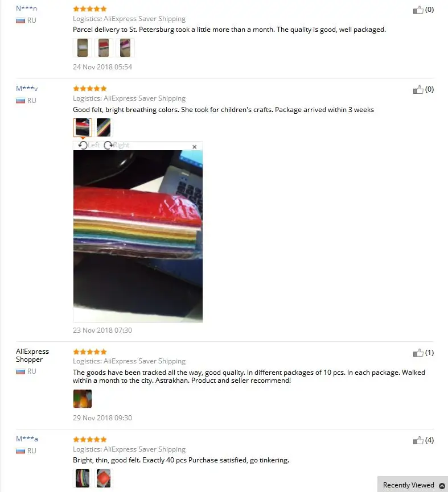Open M***a's second photo thumbnail

click(104, 478)
